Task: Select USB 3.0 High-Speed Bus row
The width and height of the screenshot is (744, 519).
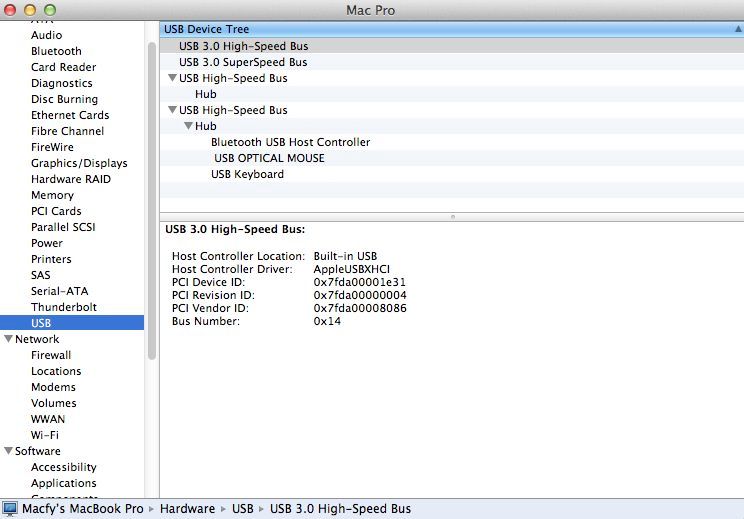Action: (452, 46)
